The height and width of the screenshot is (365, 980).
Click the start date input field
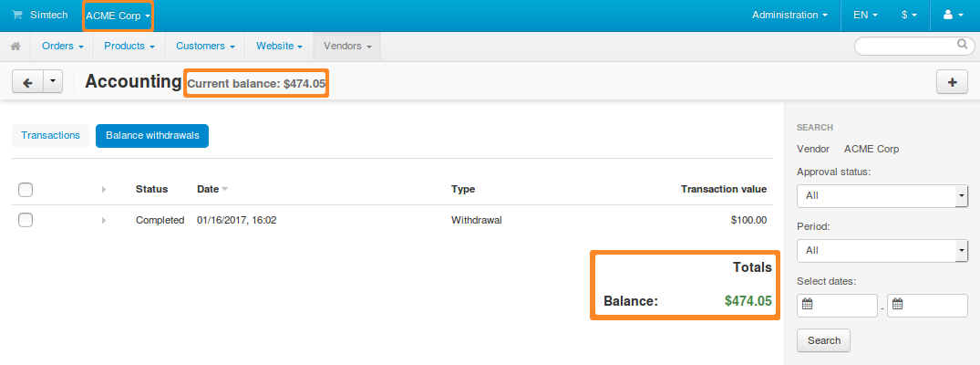coord(838,306)
